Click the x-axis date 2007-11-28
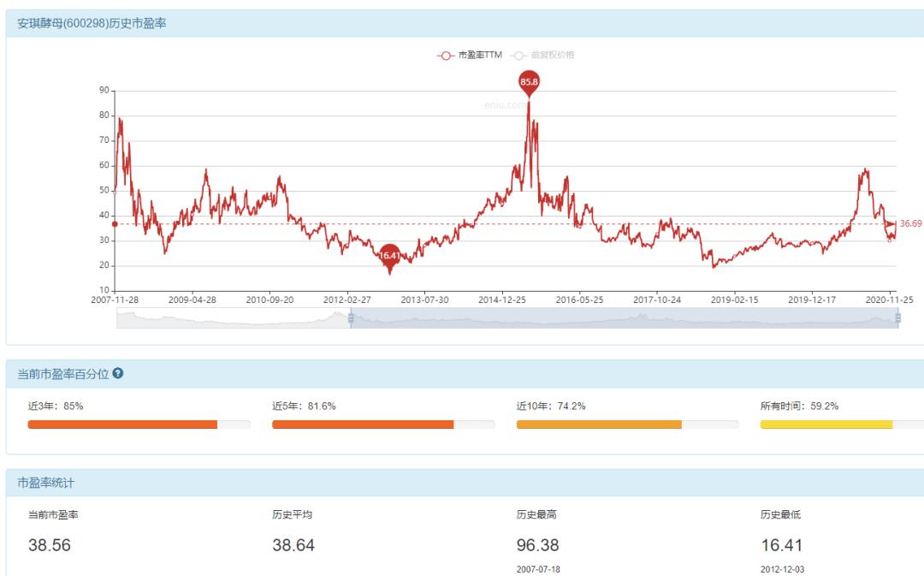Viewport: 924px width, 576px height. tap(115, 300)
